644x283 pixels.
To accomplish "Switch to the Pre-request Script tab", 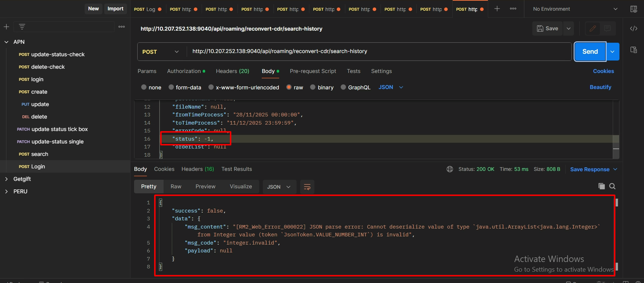I will (313, 71).
